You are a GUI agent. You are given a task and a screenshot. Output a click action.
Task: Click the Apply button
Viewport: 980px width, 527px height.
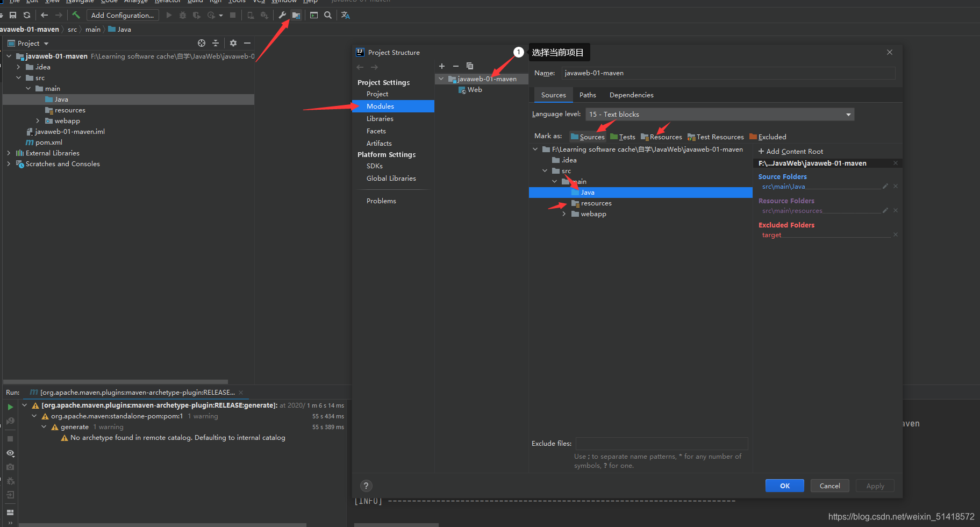click(x=875, y=486)
